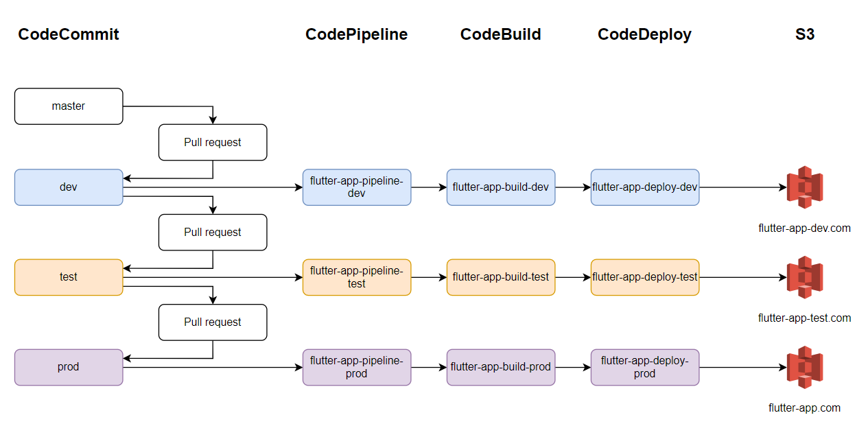
Task: Click the CodePipeline column heading
Action: 357,34
